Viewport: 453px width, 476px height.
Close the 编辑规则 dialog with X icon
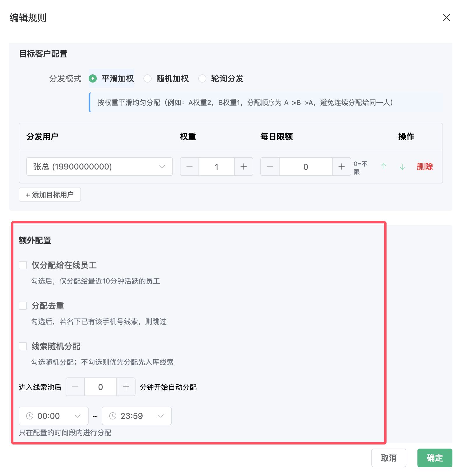[446, 18]
